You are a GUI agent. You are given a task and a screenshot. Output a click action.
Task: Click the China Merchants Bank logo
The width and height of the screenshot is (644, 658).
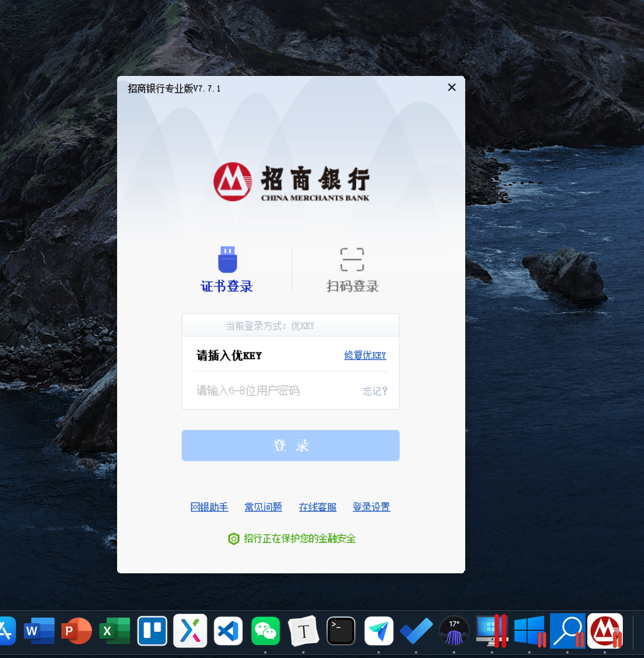tap(291, 182)
